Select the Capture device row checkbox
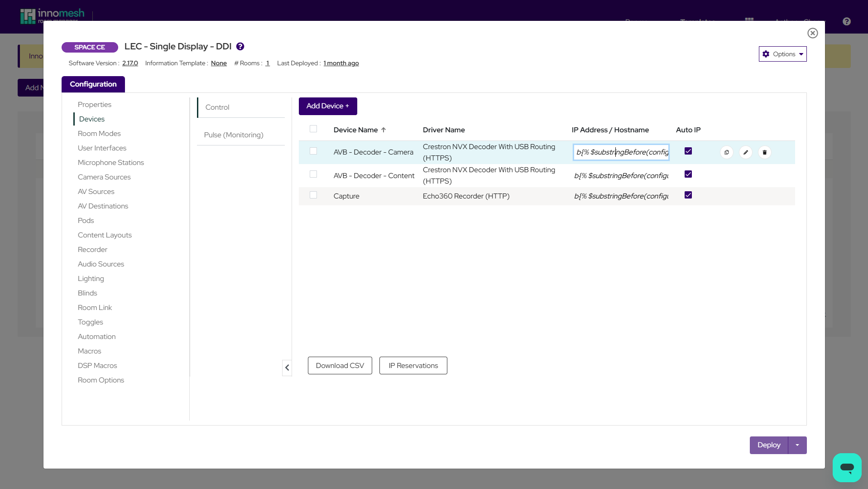This screenshot has height=489, width=868. click(313, 195)
